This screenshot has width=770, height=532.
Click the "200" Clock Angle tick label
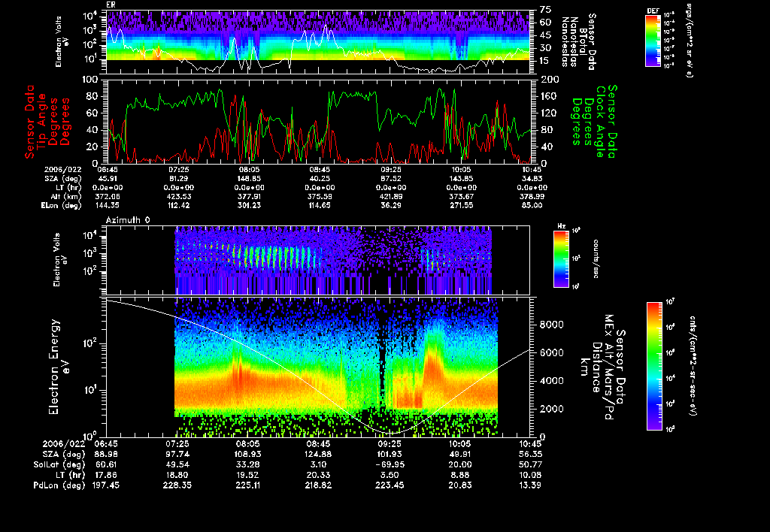pyautogui.click(x=549, y=79)
